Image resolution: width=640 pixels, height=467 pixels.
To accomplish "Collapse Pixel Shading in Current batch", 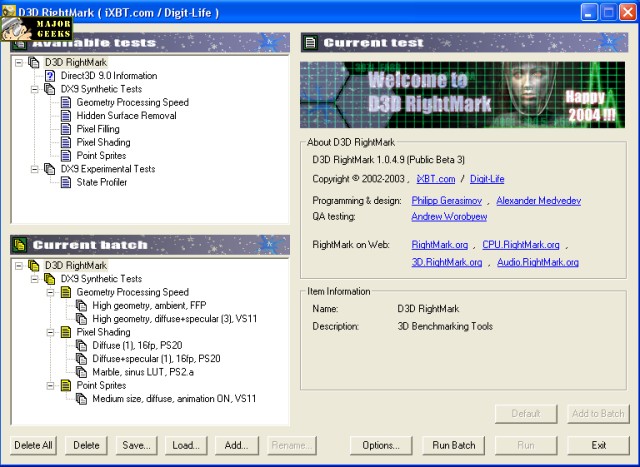I will pyautogui.click(x=50, y=332).
